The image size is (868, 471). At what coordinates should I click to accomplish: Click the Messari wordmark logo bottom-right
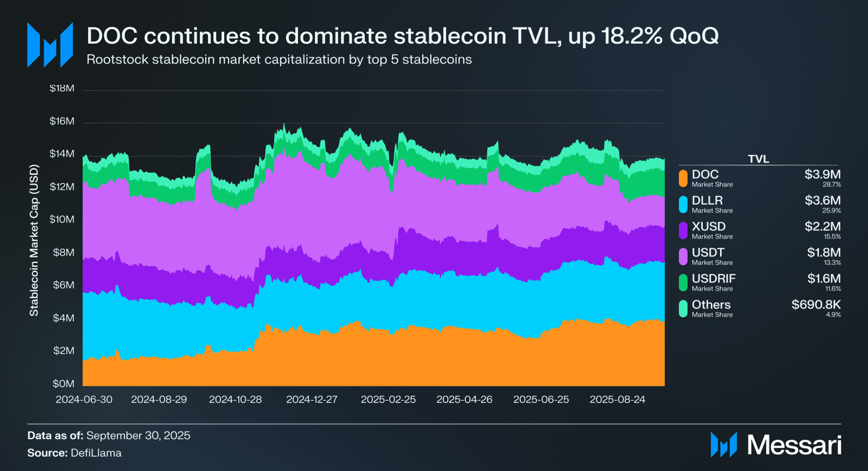[776, 445]
